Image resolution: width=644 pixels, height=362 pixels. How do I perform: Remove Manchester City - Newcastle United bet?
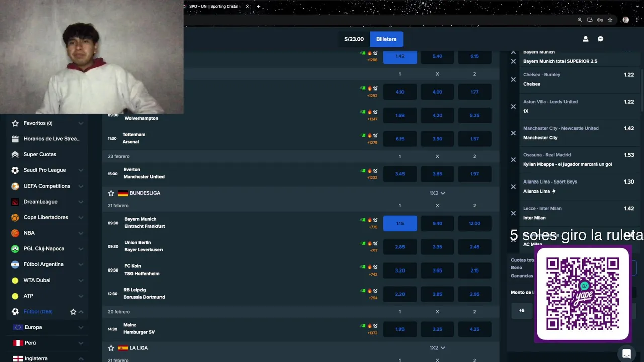(513, 133)
